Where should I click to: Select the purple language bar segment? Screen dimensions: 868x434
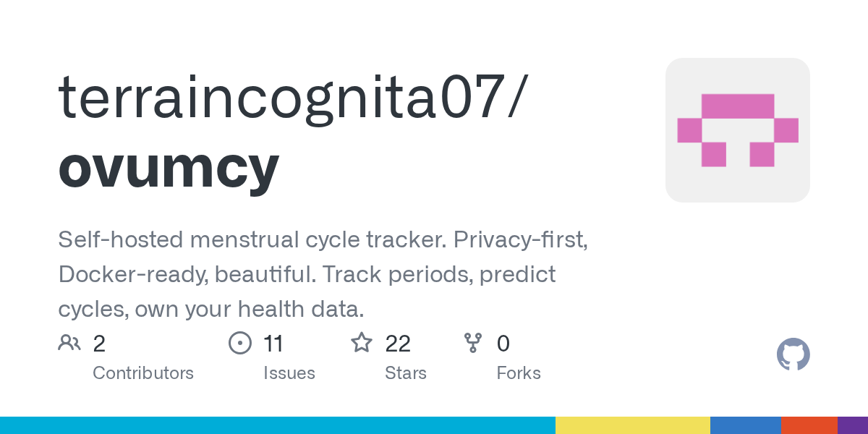tap(853, 425)
